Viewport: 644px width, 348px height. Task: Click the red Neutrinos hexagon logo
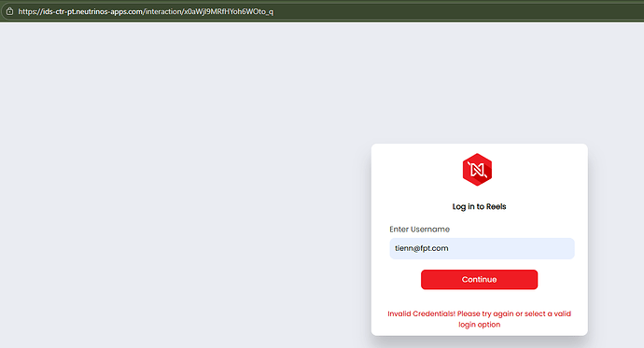tap(477, 170)
